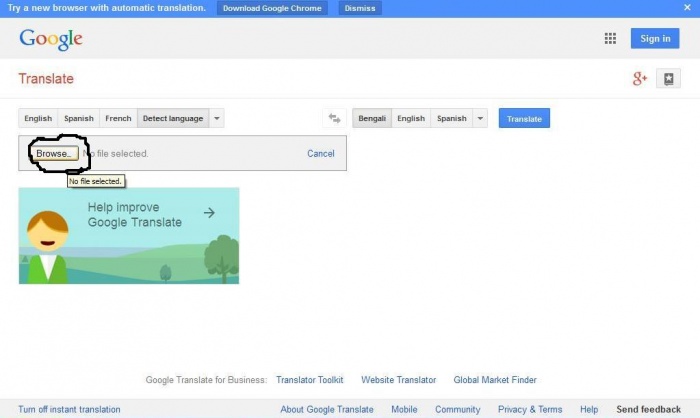Open Translator Toolkit link
Image resolution: width=700 pixels, height=418 pixels.
point(309,380)
